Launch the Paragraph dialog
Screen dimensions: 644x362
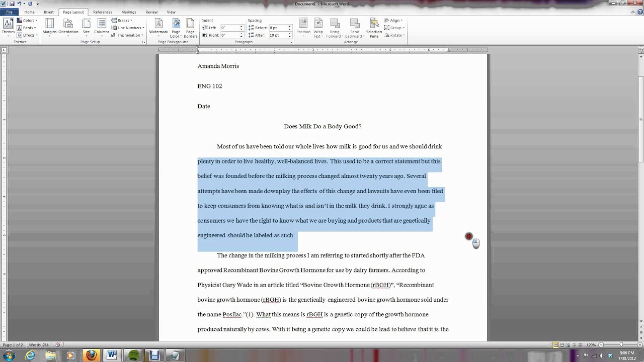(x=291, y=42)
